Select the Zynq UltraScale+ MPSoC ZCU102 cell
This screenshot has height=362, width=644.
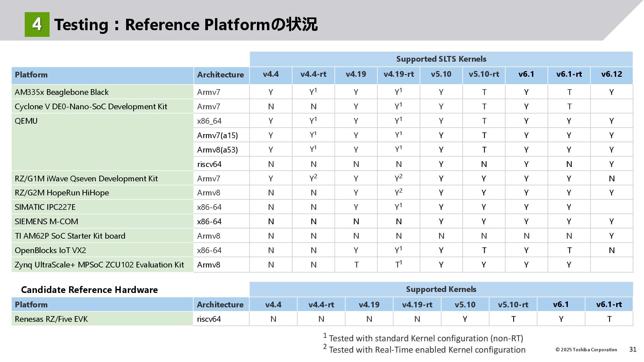pyautogui.click(x=99, y=265)
